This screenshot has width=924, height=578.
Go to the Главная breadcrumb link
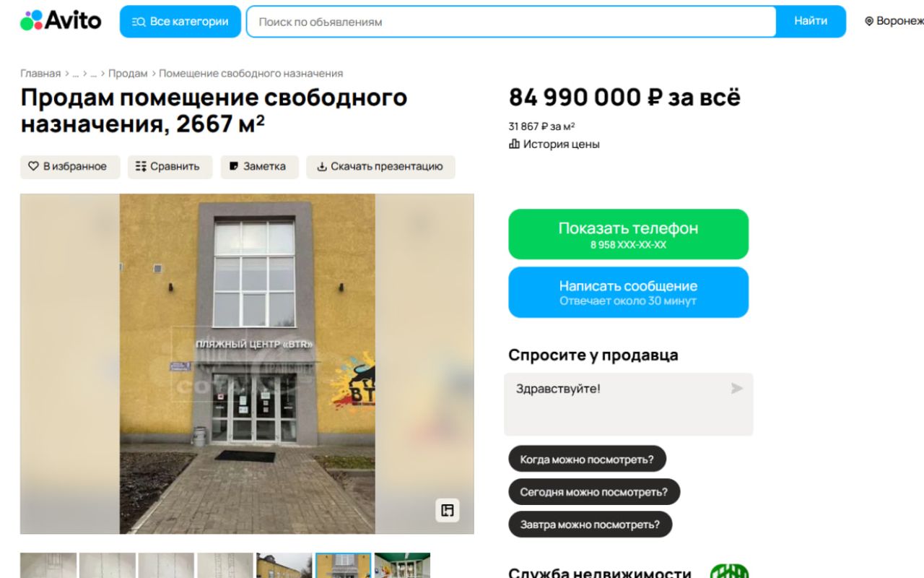coord(40,73)
